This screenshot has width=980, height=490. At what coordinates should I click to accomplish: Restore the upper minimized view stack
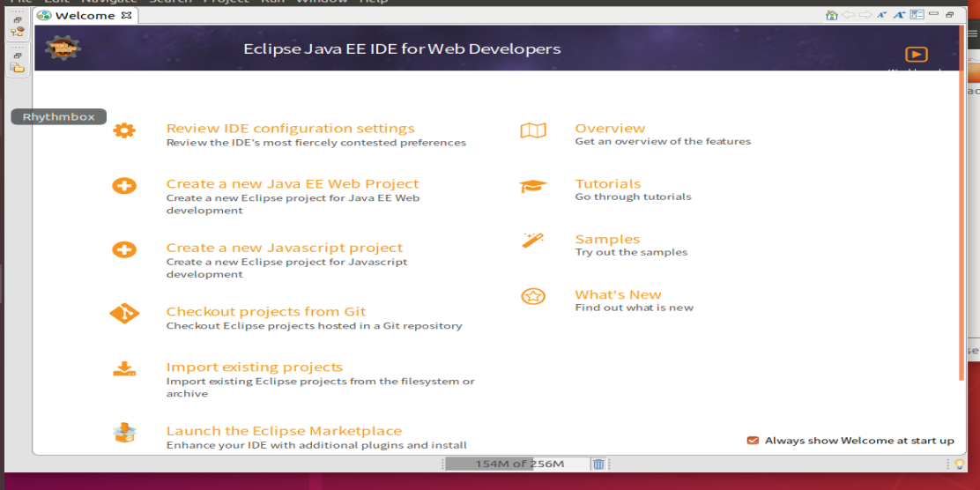pyautogui.click(x=18, y=20)
